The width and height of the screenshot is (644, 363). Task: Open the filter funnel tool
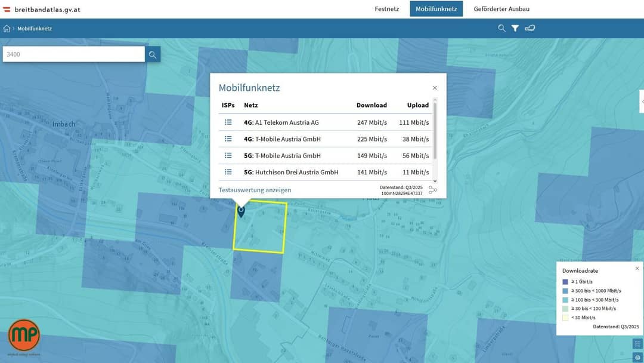click(x=515, y=28)
